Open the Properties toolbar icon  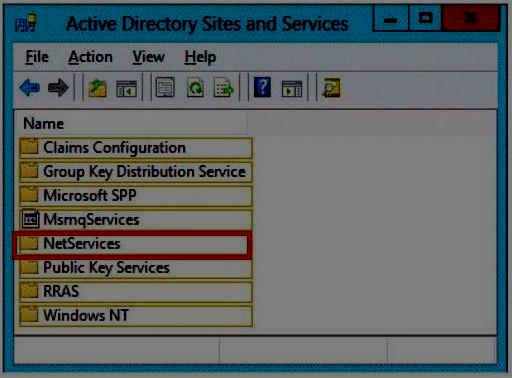[165, 87]
